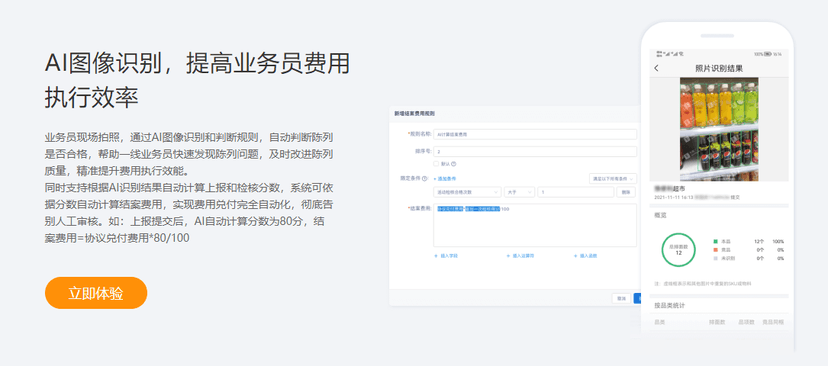Click the 排面数 column header

pyautogui.click(x=717, y=322)
